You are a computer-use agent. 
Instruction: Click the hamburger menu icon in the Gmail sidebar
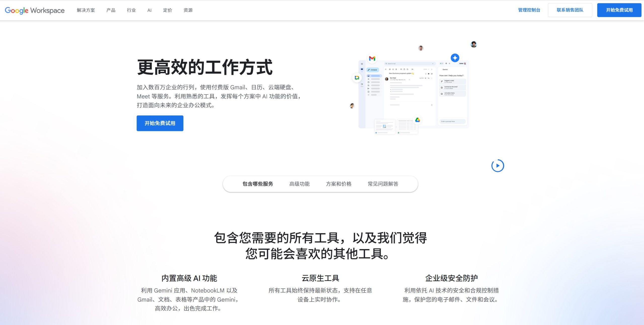pos(362,64)
